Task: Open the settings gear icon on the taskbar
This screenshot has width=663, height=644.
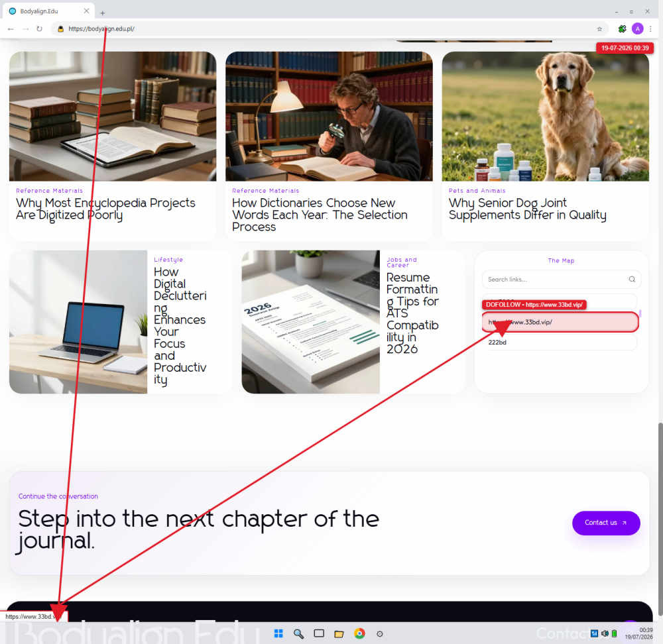Action: pos(380,634)
